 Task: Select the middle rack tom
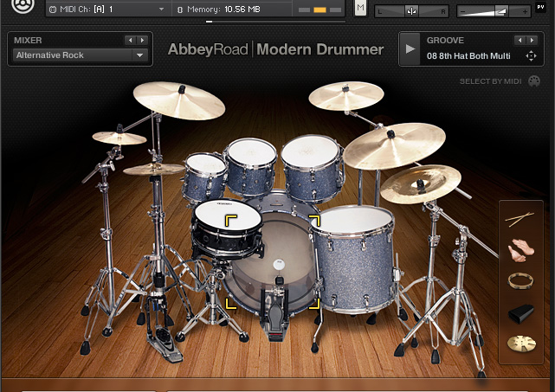coord(251,166)
